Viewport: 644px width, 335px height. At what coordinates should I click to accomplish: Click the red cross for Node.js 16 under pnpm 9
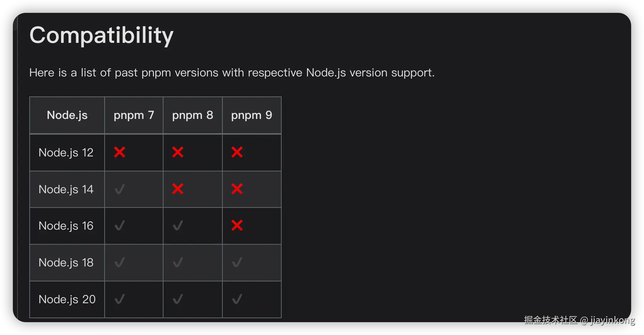click(x=237, y=226)
